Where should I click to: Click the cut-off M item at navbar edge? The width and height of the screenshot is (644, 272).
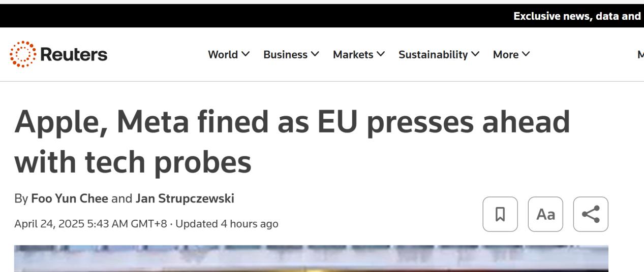point(640,54)
